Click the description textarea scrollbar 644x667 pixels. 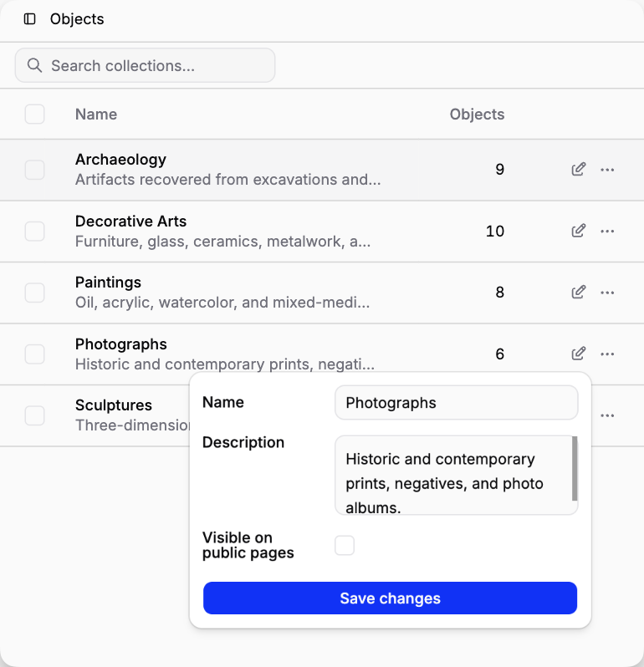575,468
